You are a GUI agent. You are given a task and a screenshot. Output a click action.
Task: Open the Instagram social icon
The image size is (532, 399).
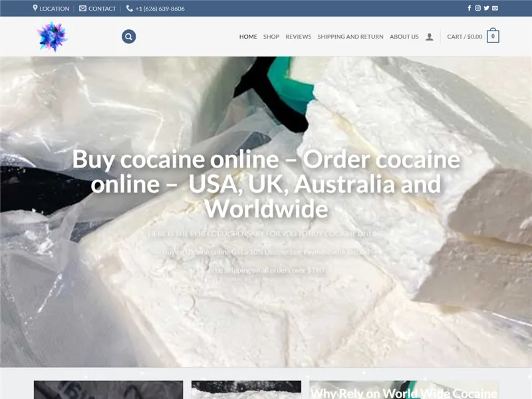tap(477, 8)
